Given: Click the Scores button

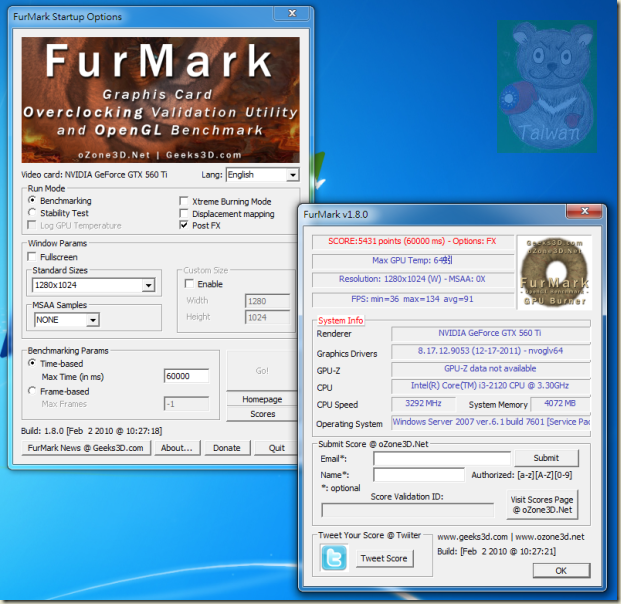Looking at the screenshot, I should 262,414.
